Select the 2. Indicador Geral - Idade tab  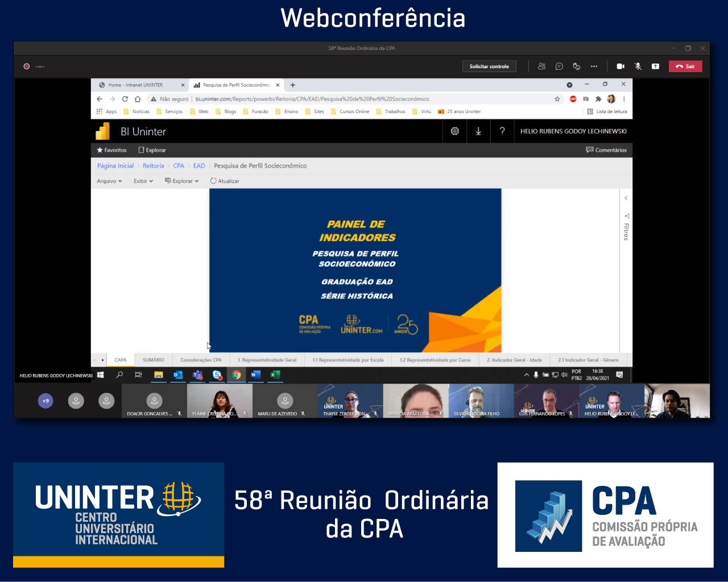click(514, 360)
